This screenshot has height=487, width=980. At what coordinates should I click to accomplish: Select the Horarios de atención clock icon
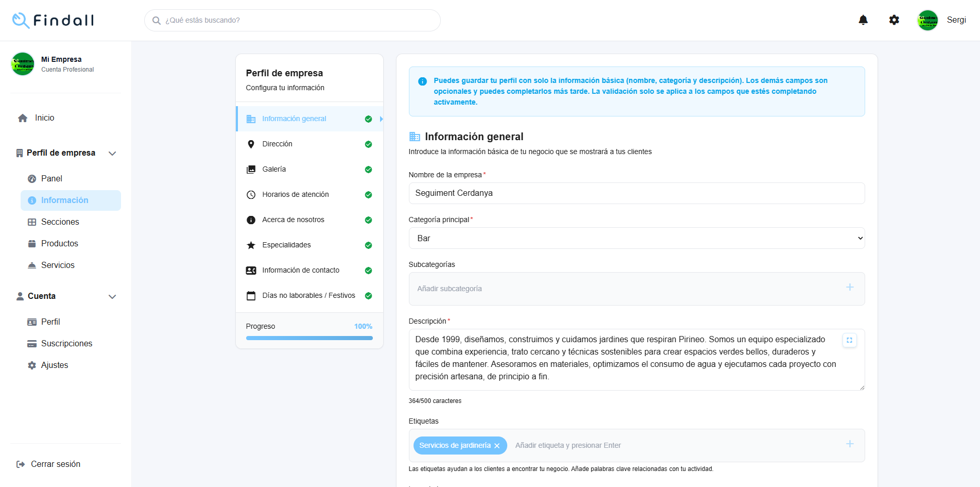coord(251,194)
